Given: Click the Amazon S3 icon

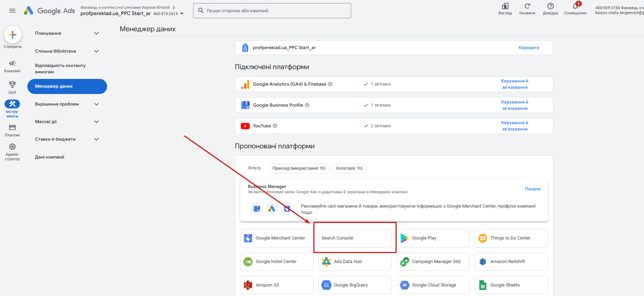Looking at the screenshot, I should 248,285.
